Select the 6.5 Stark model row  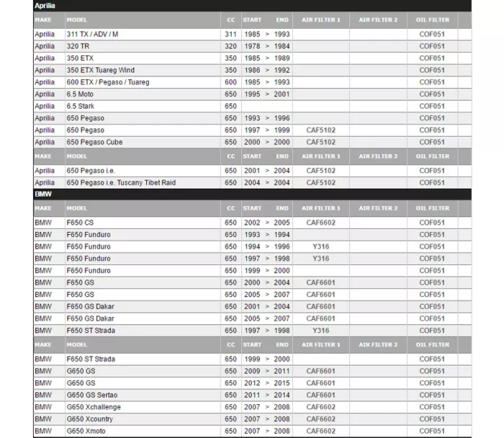[81, 106]
